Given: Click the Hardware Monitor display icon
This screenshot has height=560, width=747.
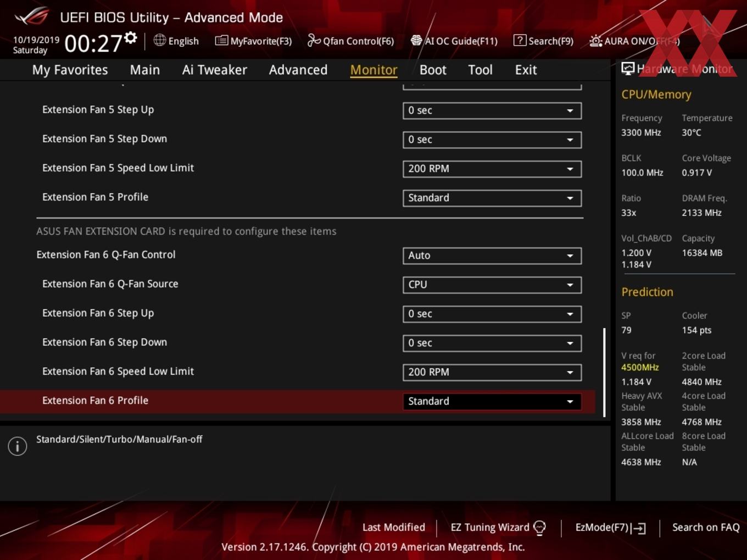Looking at the screenshot, I should (x=628, y=69).
